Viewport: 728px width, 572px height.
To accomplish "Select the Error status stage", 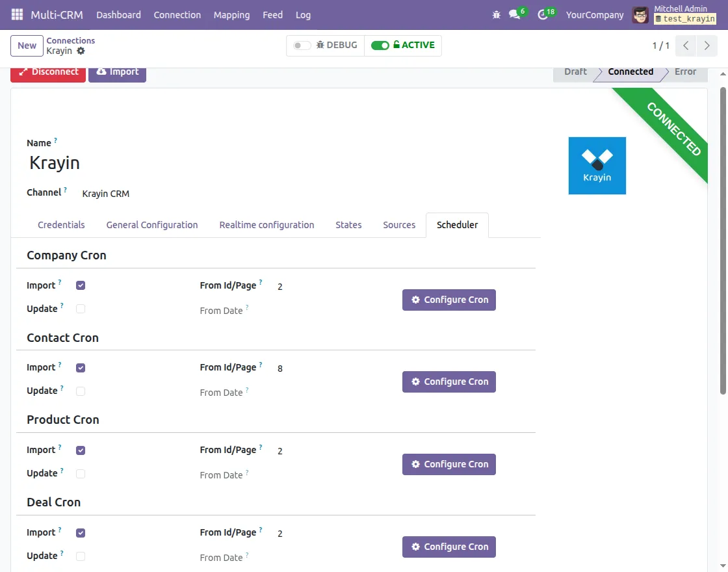I will click(685, 72).
